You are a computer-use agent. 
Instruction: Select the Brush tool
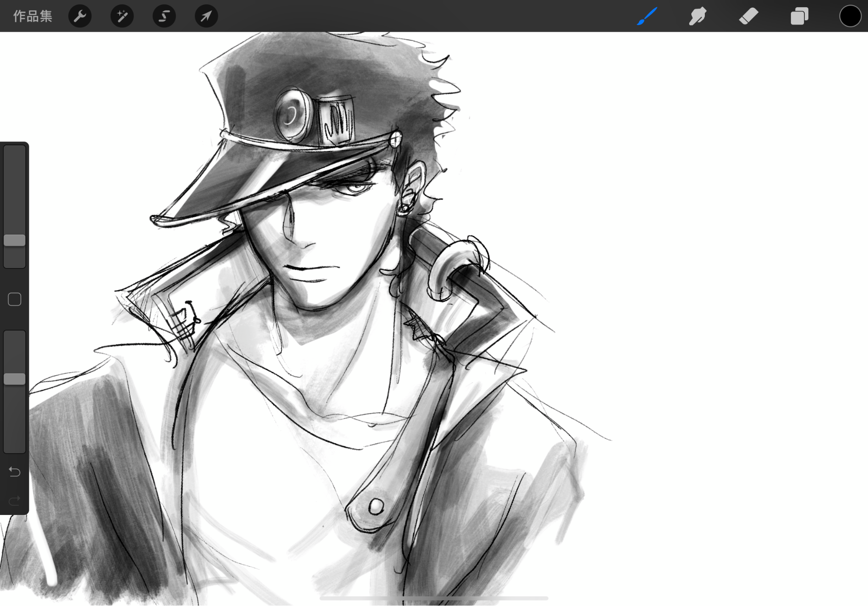coord(647,16)
